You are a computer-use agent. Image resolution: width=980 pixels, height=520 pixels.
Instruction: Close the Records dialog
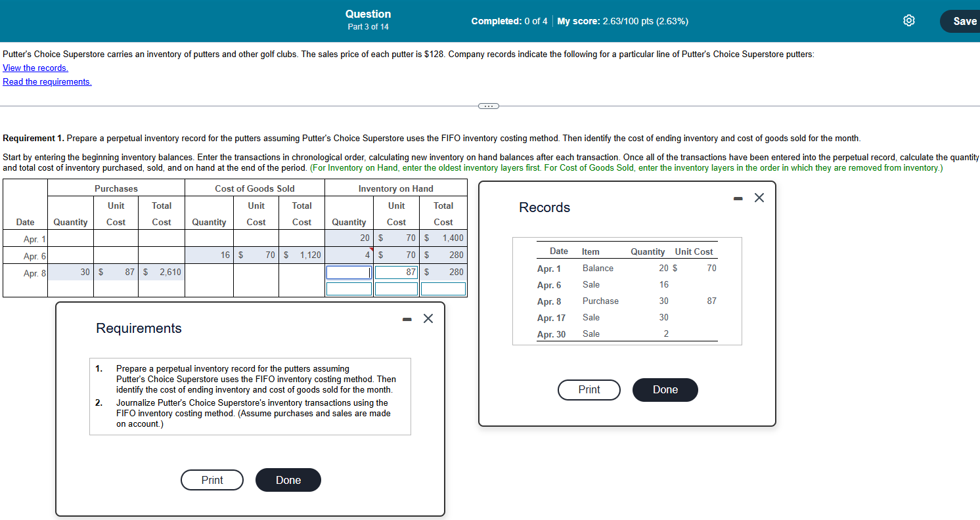759,198
